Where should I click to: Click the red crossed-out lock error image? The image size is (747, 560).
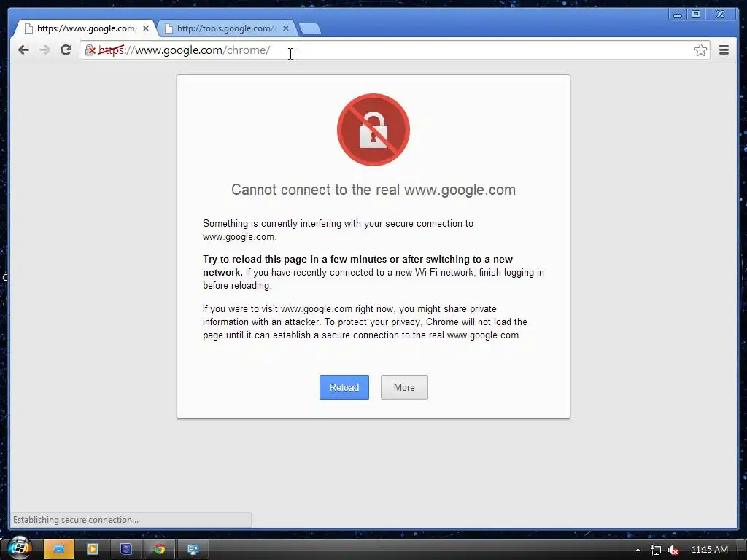click(x=373, y=130)
